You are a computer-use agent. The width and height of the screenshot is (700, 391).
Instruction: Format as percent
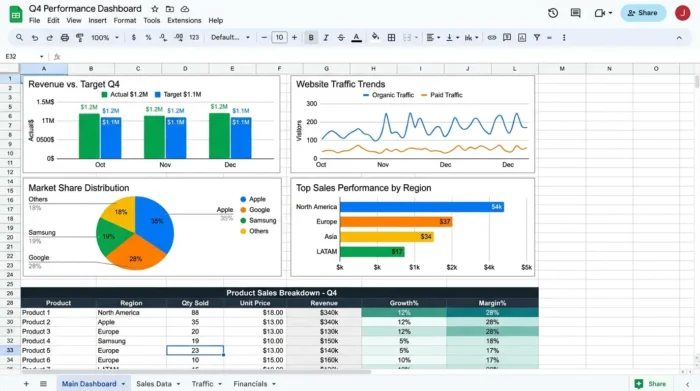[148, 37]
